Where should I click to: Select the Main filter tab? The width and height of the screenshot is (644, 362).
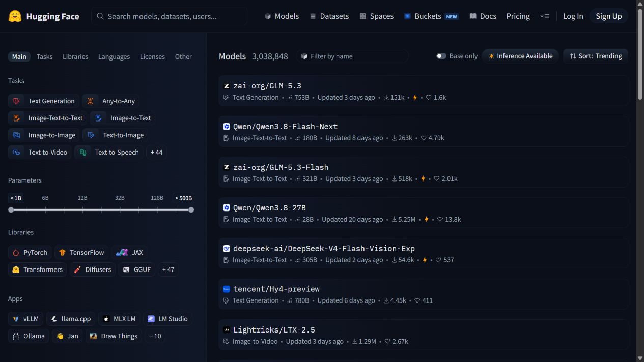click(x=19, y=56)
